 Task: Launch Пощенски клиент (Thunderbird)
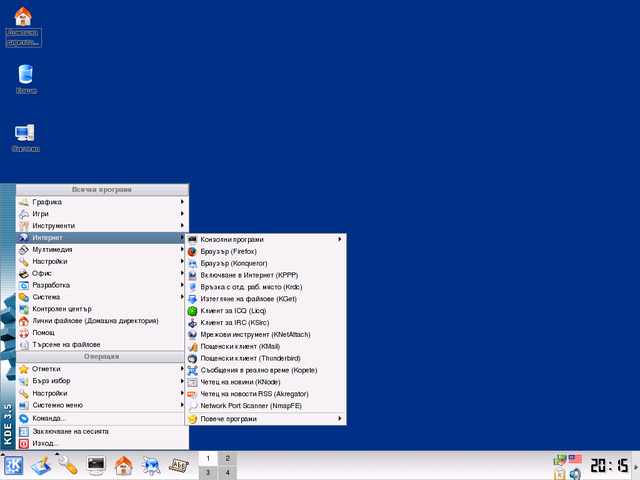click(266, 358)
